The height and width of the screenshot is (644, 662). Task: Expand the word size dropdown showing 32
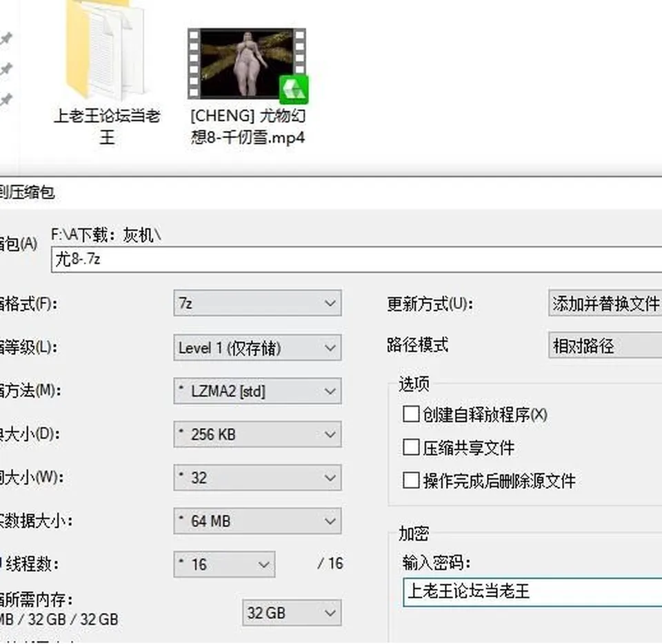pyautogui.click(x=257, y=478)
